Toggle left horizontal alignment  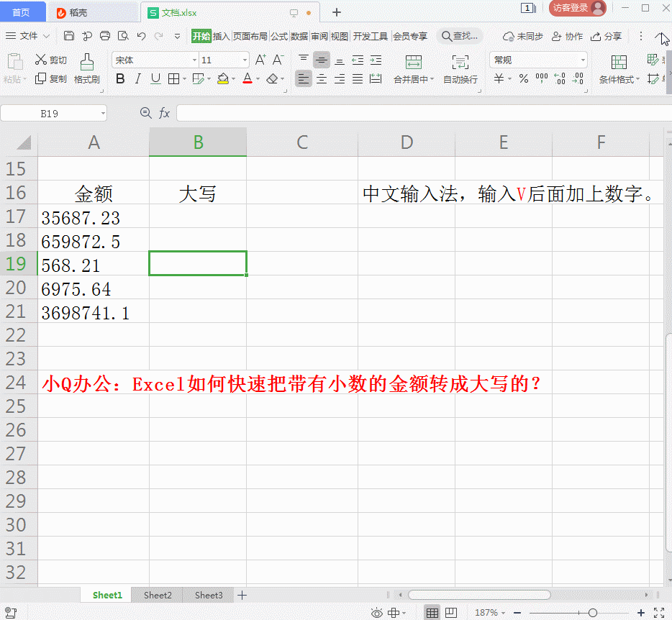(304, 79)
